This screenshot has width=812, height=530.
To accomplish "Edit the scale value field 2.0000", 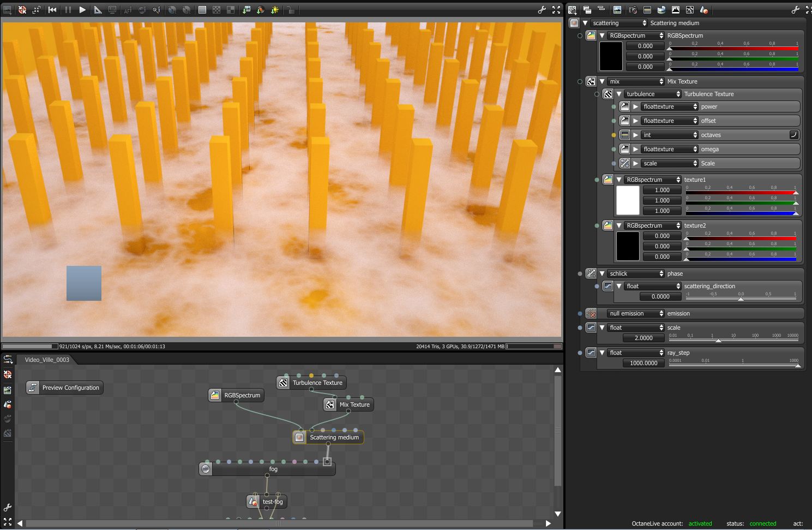I will pyautogui.click(x=644, y=338).
